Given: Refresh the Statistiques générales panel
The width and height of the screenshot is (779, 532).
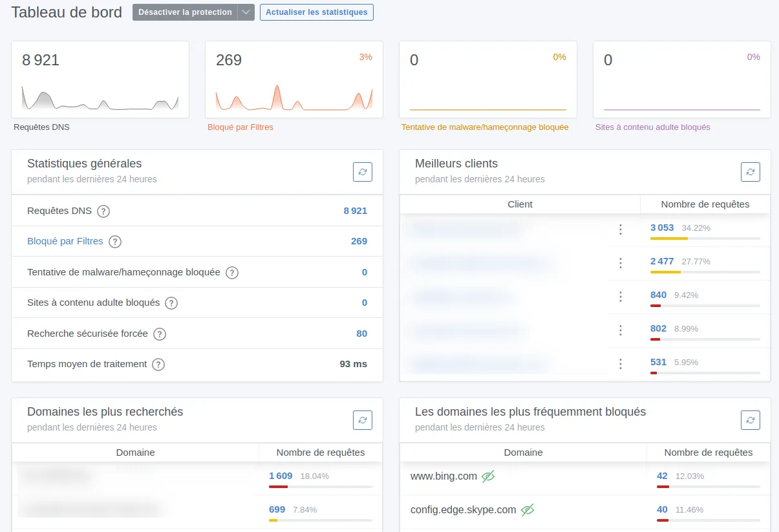Looking at the screenshot, I should click(363, 172).
